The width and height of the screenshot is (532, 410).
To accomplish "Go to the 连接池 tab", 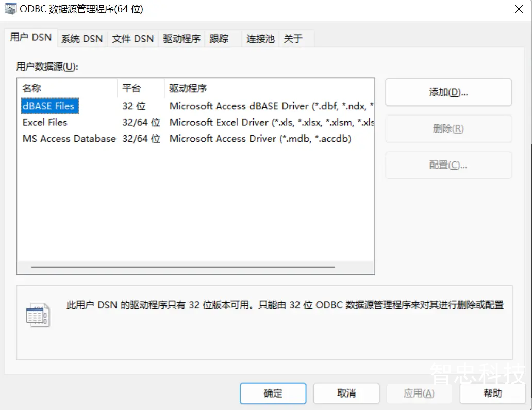I will 260,39.
